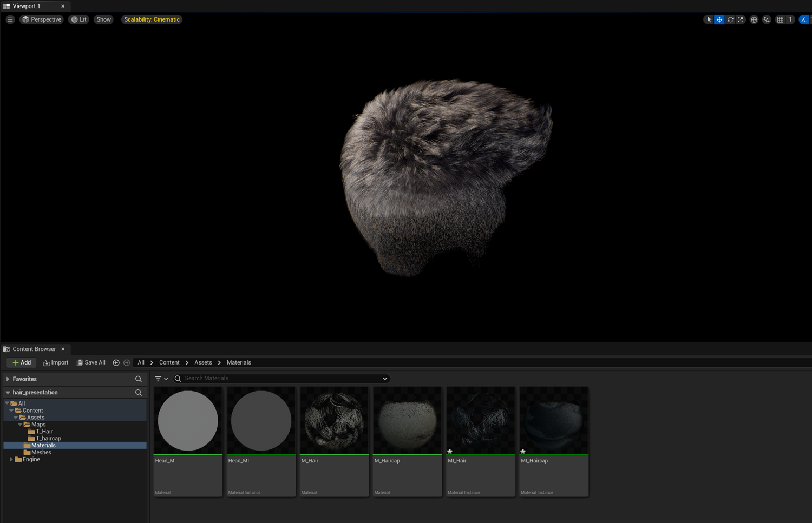
Task: Expand the Engine folder in tree
Action: 11,460
